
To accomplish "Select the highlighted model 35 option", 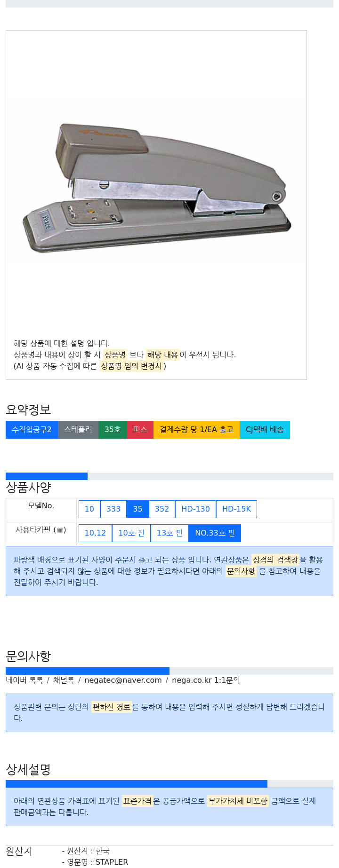I will point(137,509).
